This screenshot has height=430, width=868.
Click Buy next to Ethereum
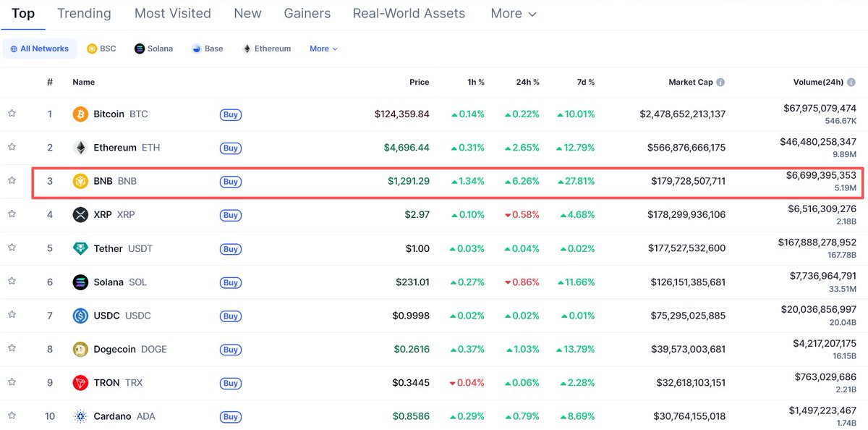click(231, 148)
